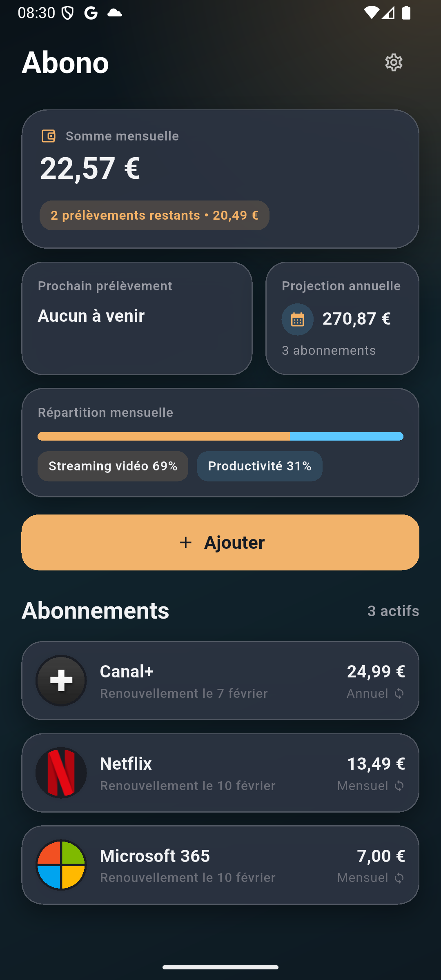441x980 pixels.
Task: Tap the wallet icon beside Somme mensuelle
Action: [49, 136]
